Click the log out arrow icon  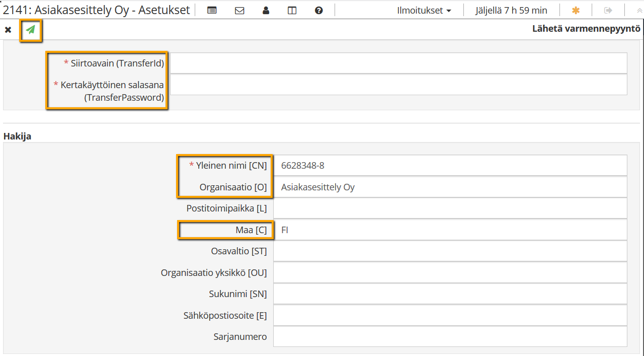(608, 10)
